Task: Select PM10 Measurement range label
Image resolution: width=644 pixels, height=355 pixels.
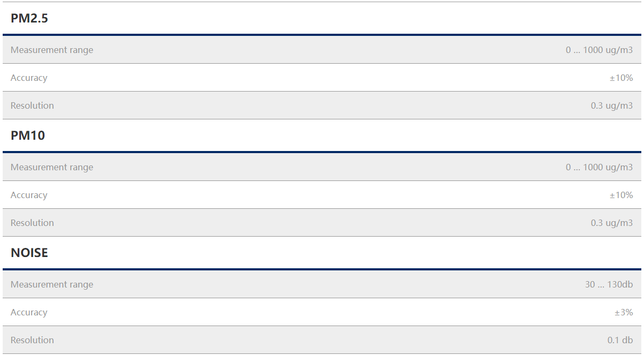Action: (52, 167)
